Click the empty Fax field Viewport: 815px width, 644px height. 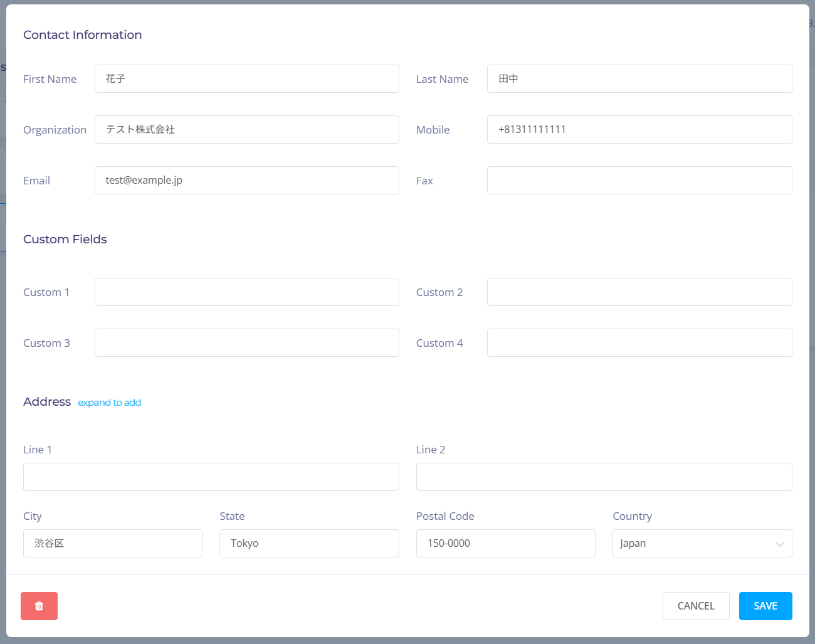(x=639, y=181)
